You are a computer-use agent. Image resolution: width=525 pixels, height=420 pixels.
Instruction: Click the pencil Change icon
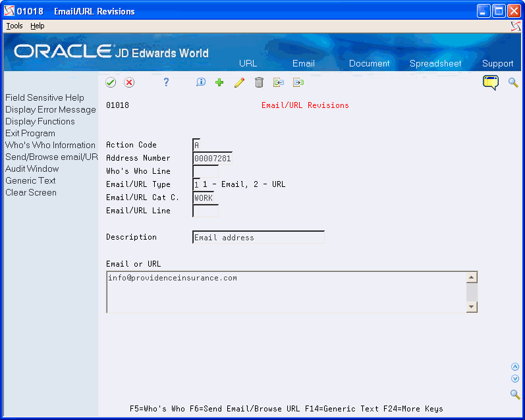239,82
